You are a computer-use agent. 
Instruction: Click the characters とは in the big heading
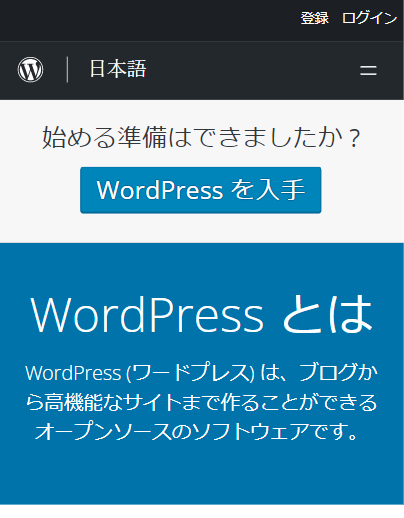328,314
